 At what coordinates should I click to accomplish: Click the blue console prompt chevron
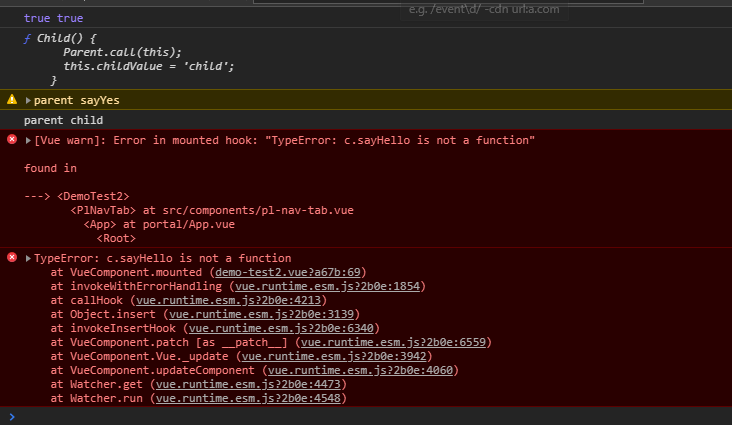tap(12, 416)
